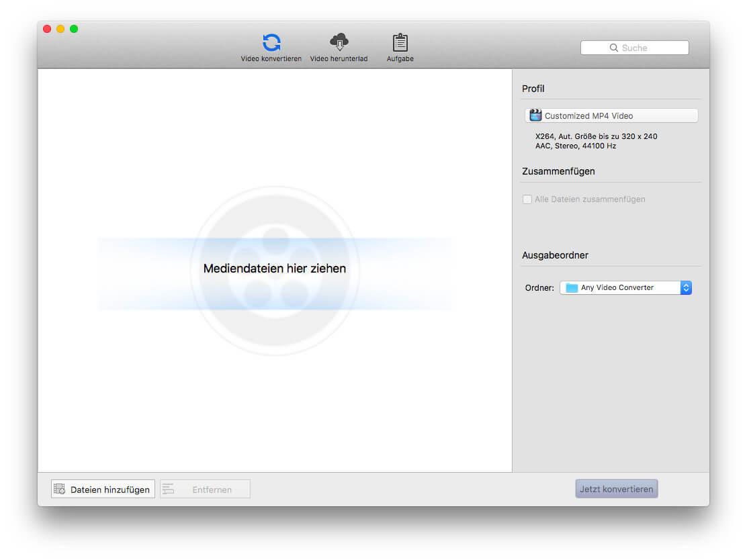Click the blue folder icon in Ordner dropdown

pos(572,287)
